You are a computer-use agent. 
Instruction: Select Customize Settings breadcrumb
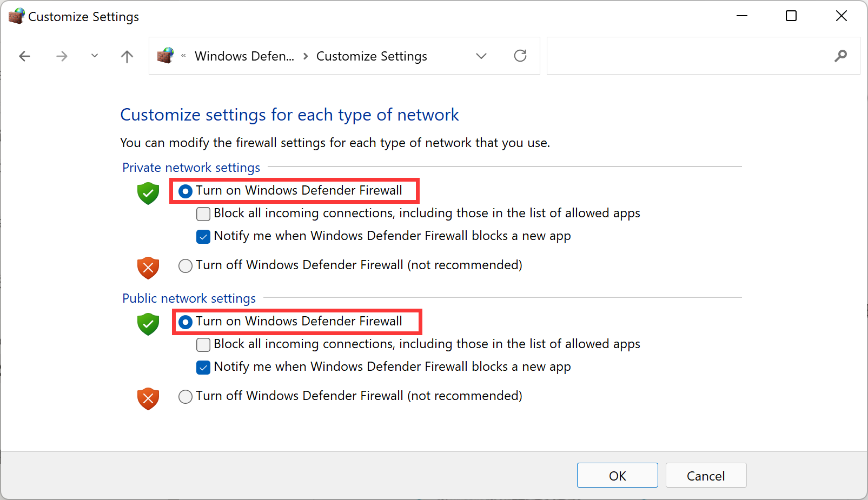point(372,56)
